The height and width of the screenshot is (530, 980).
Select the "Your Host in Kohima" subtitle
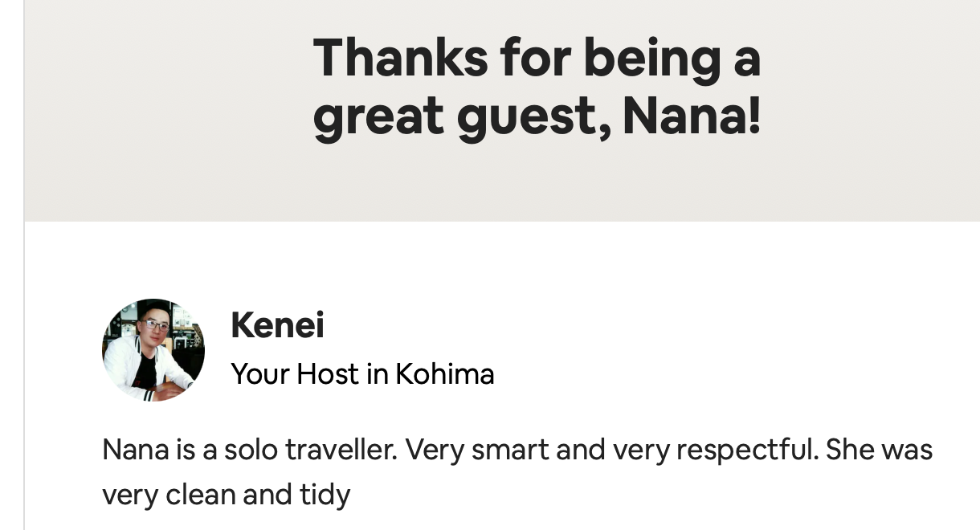coord(362,374)
